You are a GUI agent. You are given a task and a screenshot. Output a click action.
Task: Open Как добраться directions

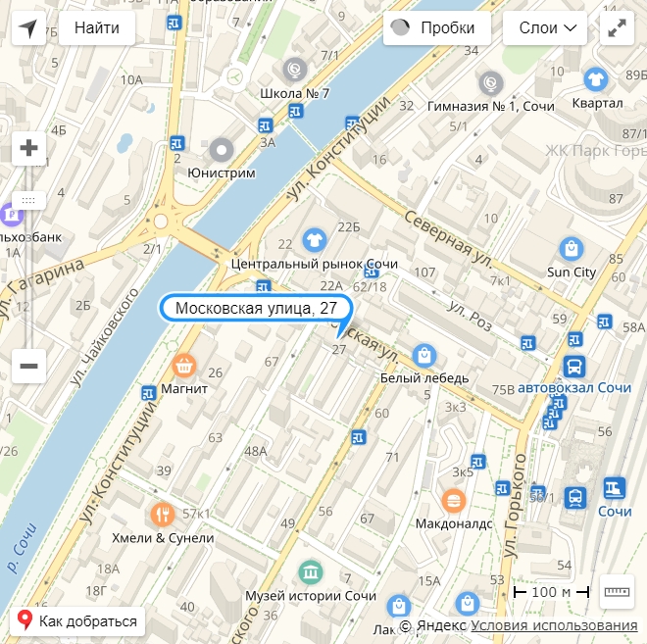(77, 620)
